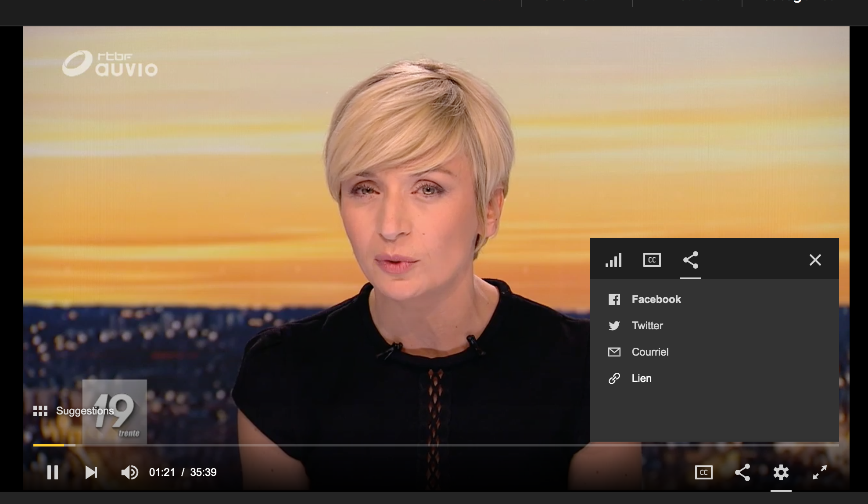Close the share options panel
The height and width of the screenshot is (504, 868).
815,260
